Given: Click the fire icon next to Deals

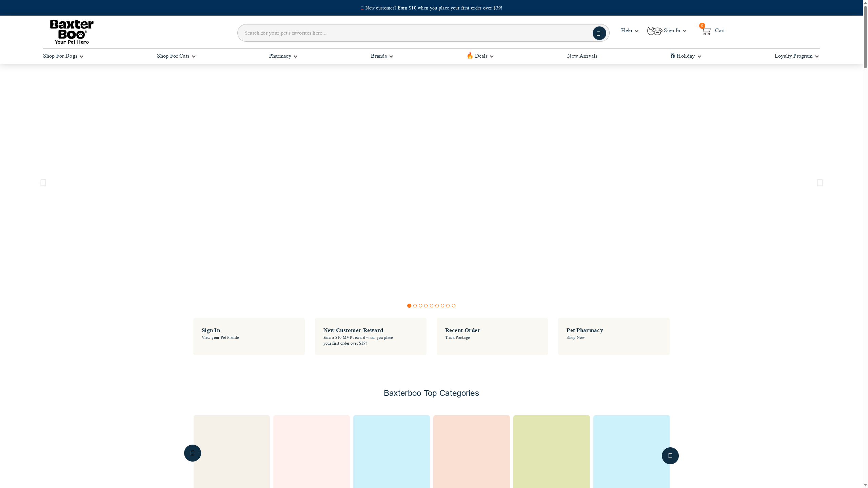Looking at the screenshot, I should click(x=470, y=56).
